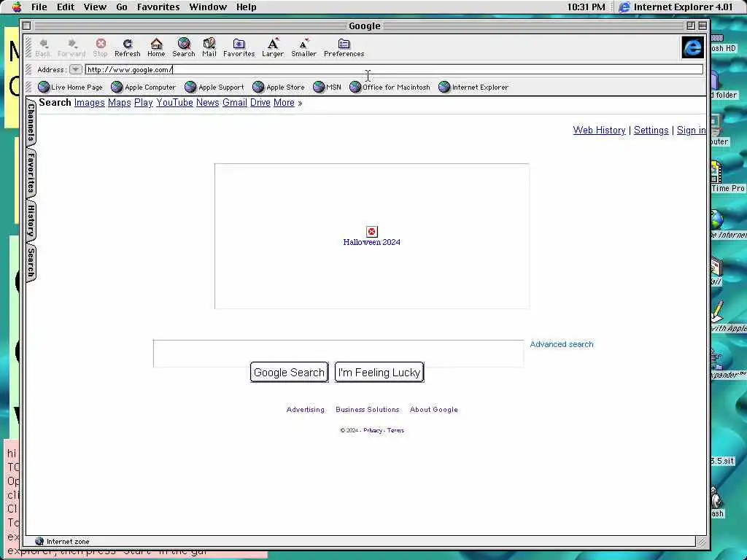Open the Window menu
747x560 pixels.
tap(208, 7)
